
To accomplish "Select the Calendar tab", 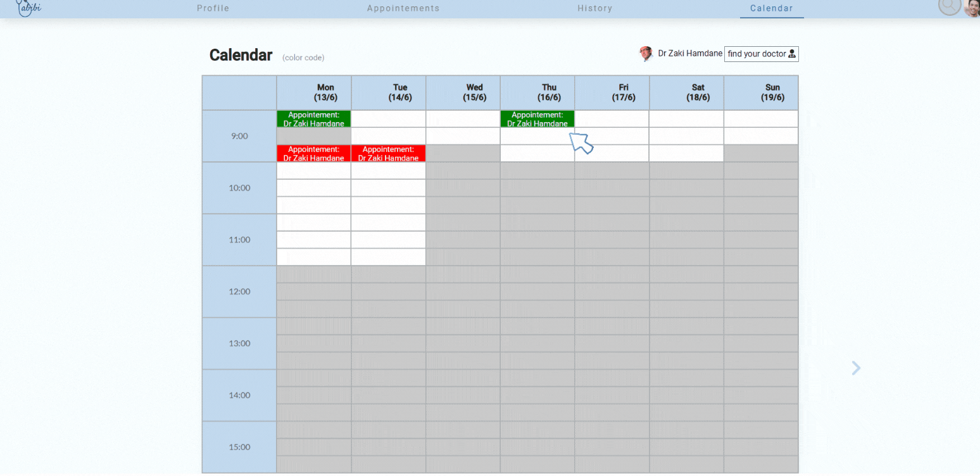I will 771,8.
